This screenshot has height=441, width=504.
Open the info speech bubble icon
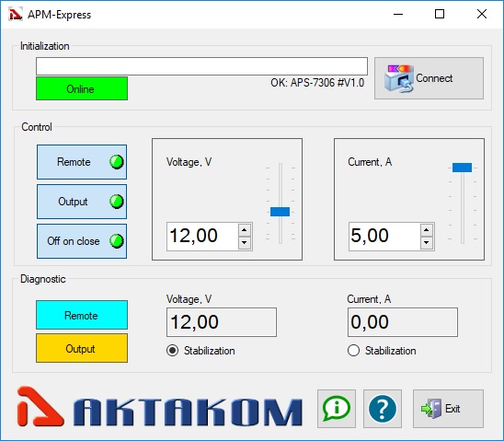(337, 409)
